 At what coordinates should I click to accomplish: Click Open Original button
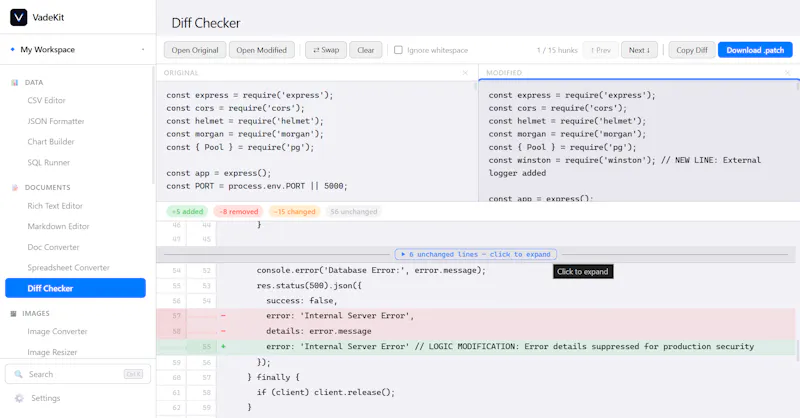(x=195, y=50)
